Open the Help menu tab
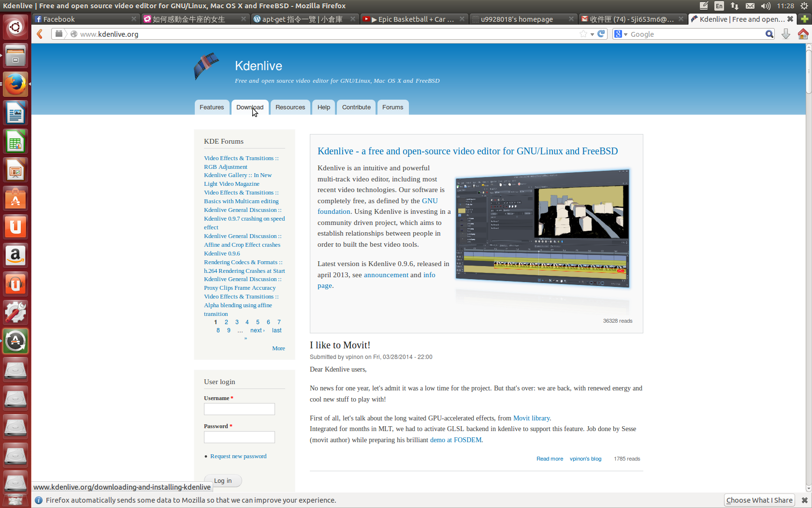Viewport: 812px width, 508px height. (x=324, y=107)
